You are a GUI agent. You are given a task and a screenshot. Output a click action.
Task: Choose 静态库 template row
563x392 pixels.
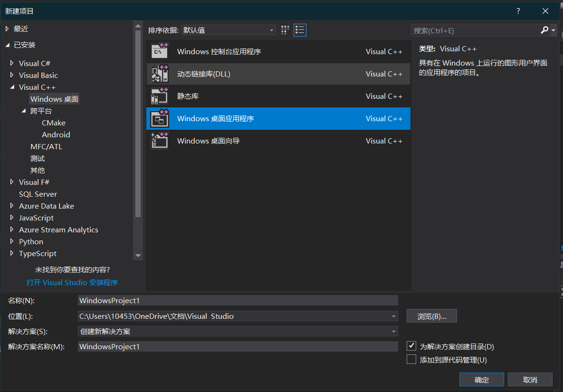tap(278, 96)
